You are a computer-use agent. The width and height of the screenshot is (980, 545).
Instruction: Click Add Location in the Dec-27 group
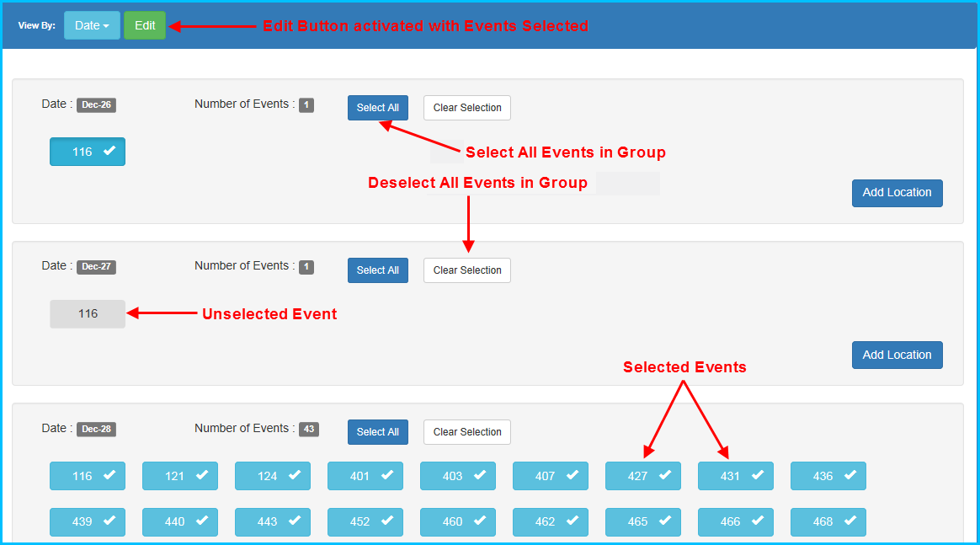point(897,355)
